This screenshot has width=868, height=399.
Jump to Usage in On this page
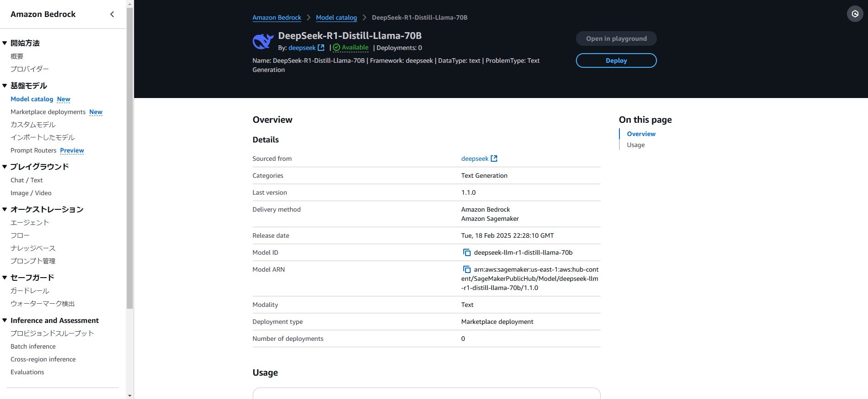click(635, 145)
